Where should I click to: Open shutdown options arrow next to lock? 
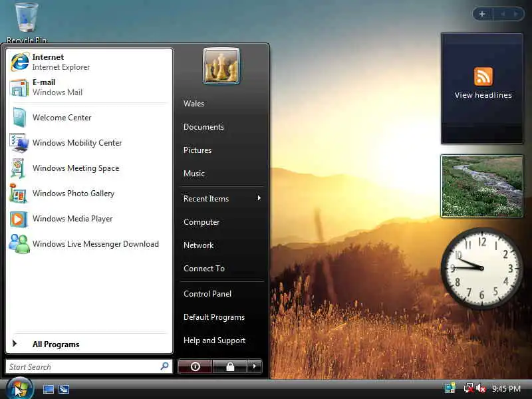click(x=255, y=366)
